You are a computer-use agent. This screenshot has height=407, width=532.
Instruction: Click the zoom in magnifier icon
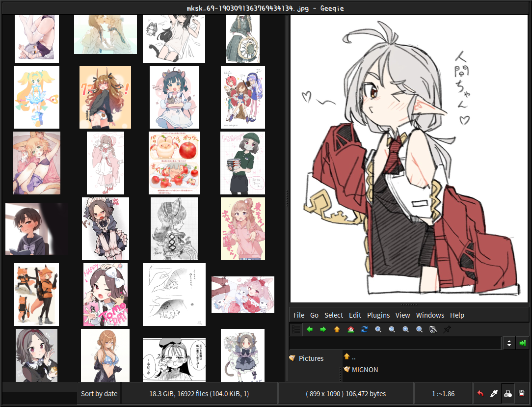pyautogui.click(x=378, y=329)
